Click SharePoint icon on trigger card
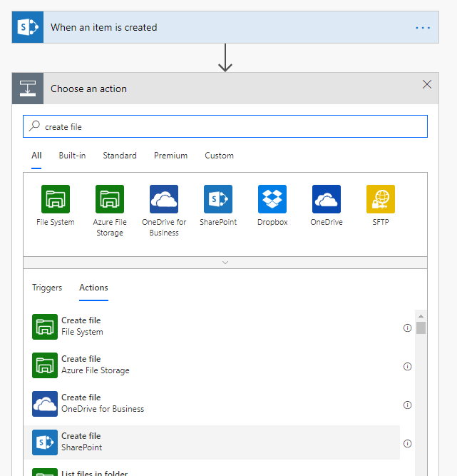 28,27
